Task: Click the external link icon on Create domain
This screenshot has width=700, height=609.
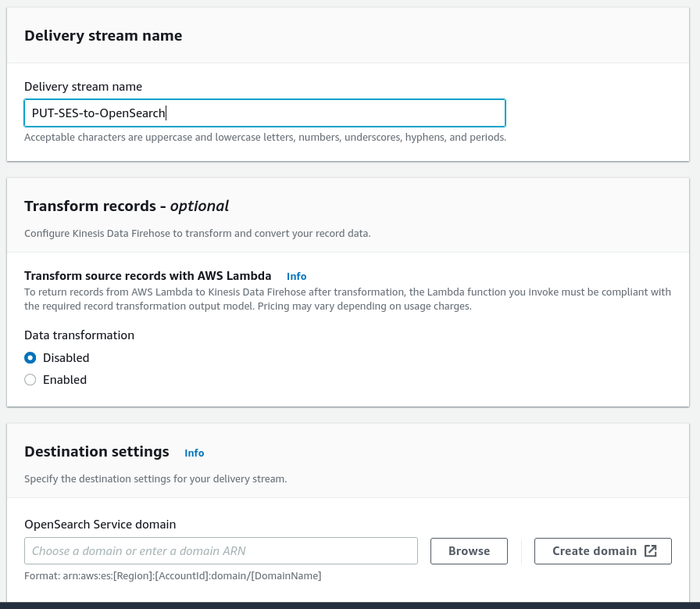Action: [x=651, y=551]
